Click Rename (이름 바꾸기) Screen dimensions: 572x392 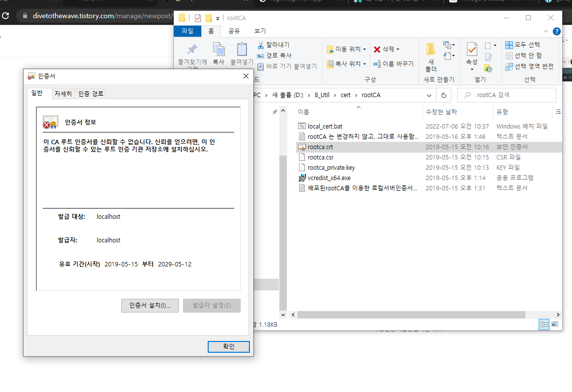pyautogui.click(x=394, y=64)
